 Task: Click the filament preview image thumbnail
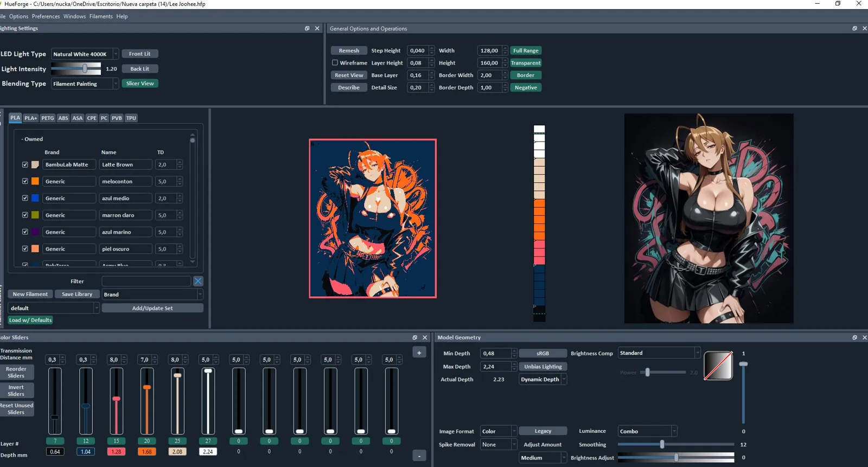tap(373, 218)
